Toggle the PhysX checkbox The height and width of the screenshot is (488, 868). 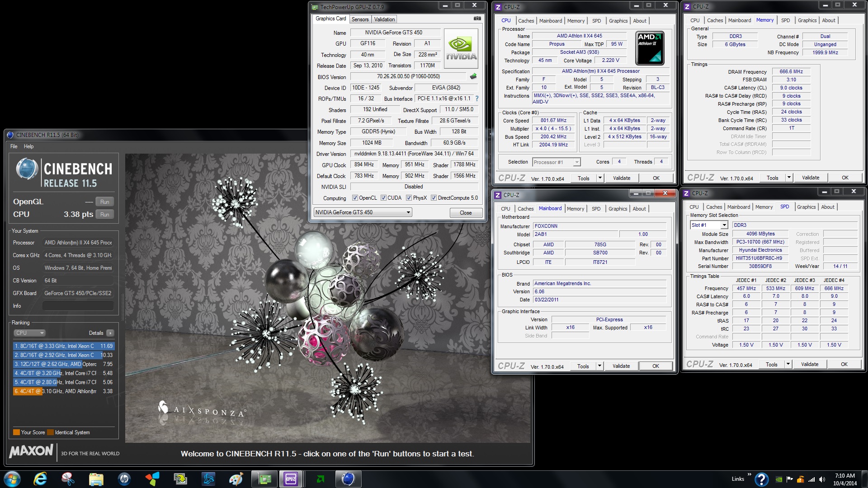point(409,198)
